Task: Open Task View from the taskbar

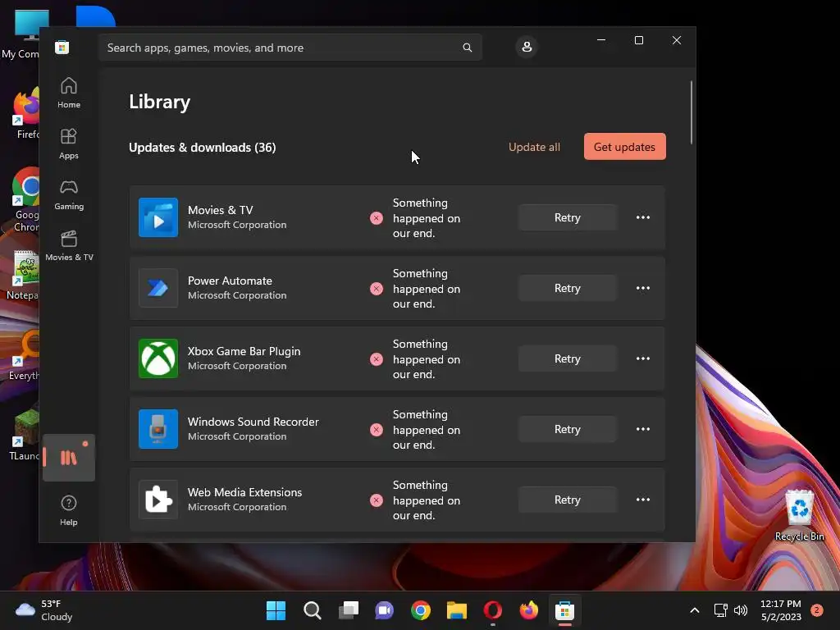Action: [x=348, y=610]
